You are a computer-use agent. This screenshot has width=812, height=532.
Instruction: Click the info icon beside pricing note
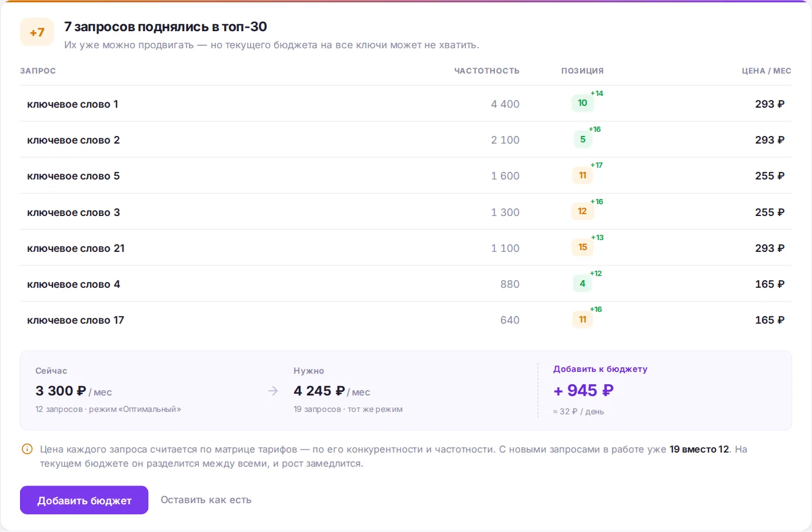[27, 449]
